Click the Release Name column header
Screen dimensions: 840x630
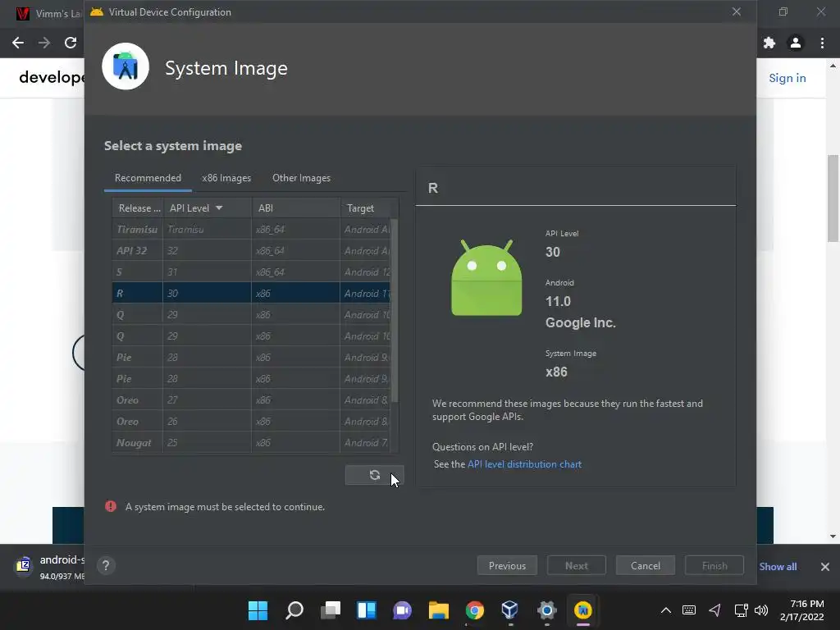[x=138, y=208]
